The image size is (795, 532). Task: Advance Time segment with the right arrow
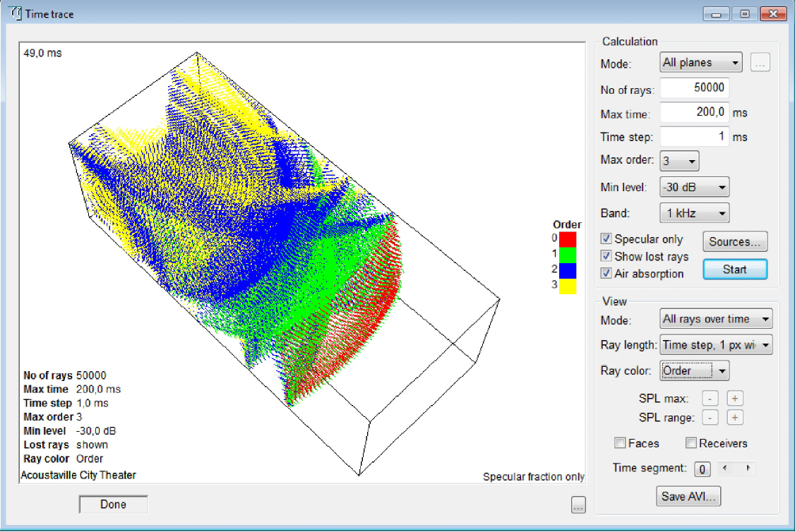tap(749, 468)
